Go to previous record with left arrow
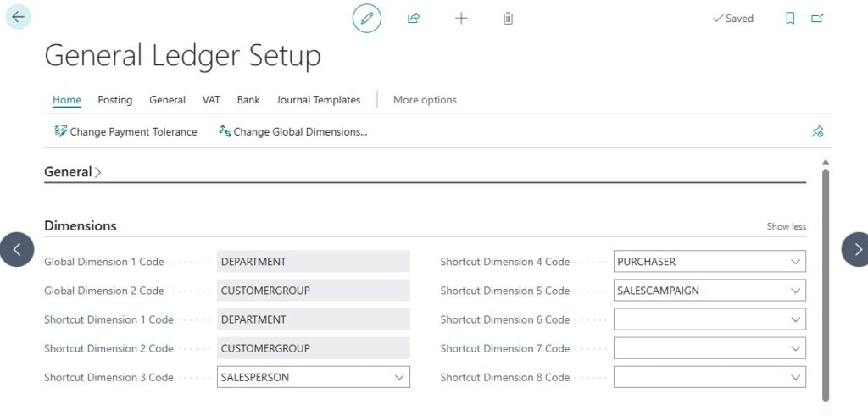Image resolution: width=868 pixels, height=416 pixels. coord(17,249)
